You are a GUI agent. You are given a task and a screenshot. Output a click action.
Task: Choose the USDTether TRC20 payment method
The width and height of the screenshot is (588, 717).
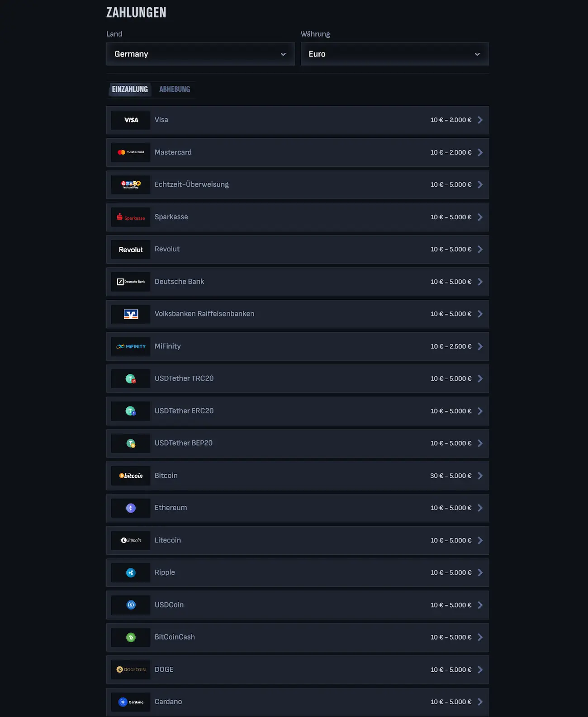point(298,379)
